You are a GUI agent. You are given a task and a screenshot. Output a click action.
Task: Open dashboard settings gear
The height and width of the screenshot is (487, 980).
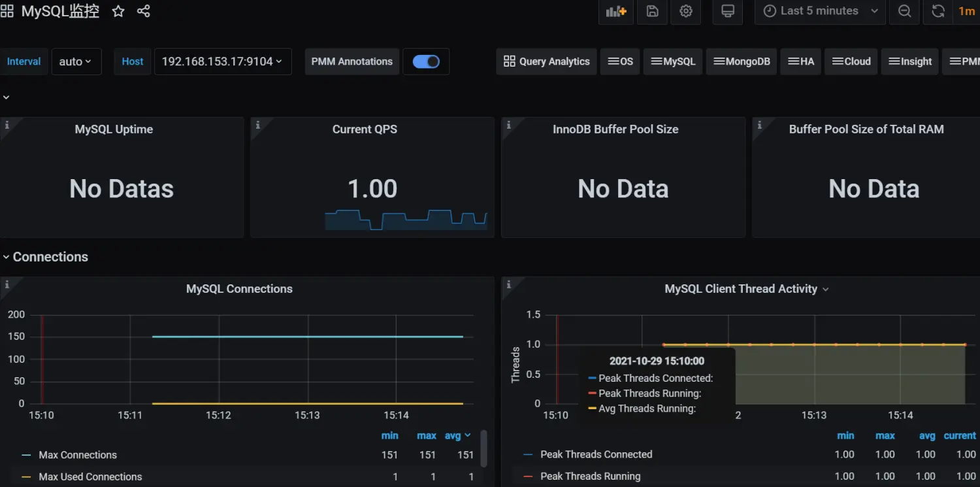(686, 11)
